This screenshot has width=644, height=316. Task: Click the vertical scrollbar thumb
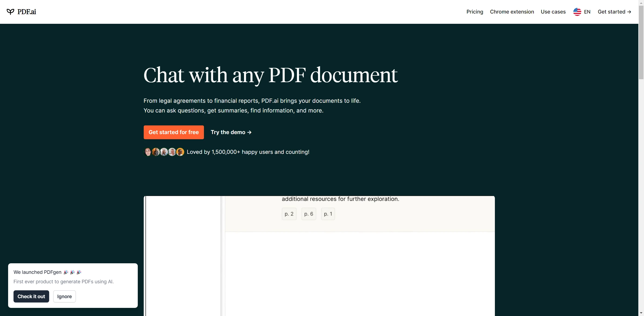(641, 42)
